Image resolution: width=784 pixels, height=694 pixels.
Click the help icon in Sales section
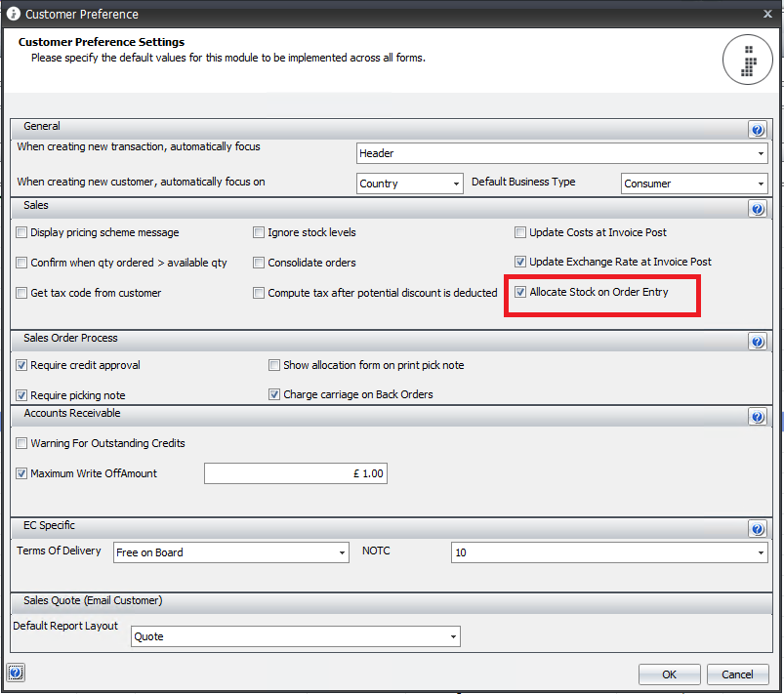click(758, 209)
